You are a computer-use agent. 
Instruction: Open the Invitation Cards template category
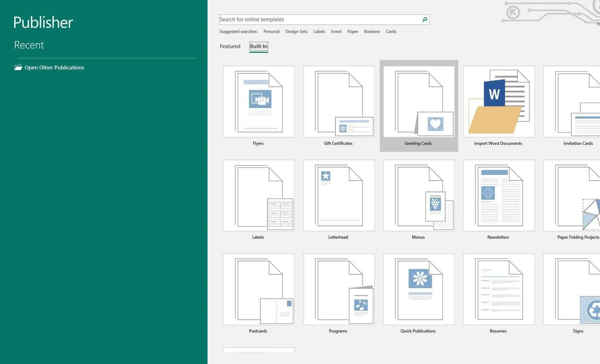pyautogui.click(x=572, y=102)
